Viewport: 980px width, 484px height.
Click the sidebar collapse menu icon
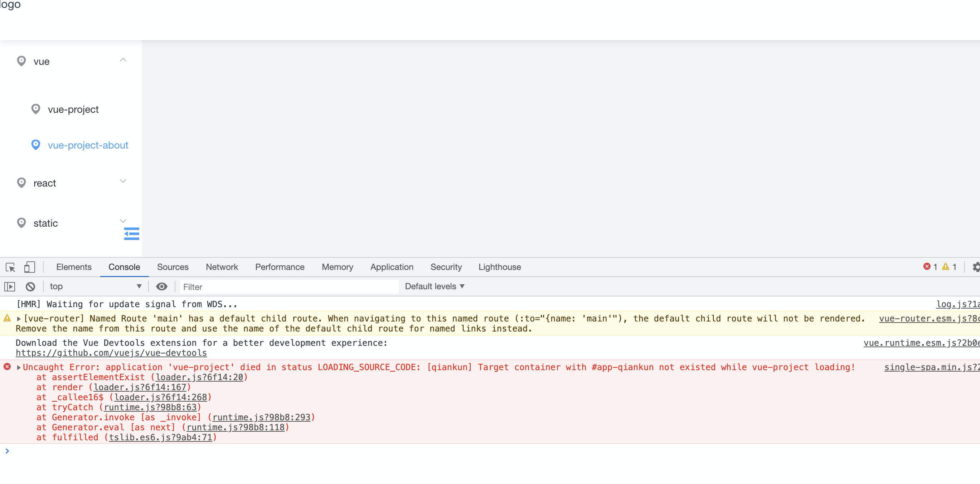click(132, 234)
